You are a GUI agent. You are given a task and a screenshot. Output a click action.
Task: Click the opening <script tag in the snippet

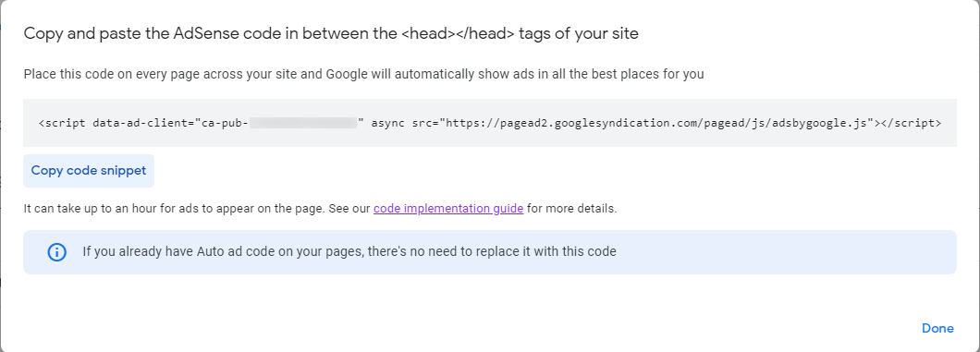63,123
